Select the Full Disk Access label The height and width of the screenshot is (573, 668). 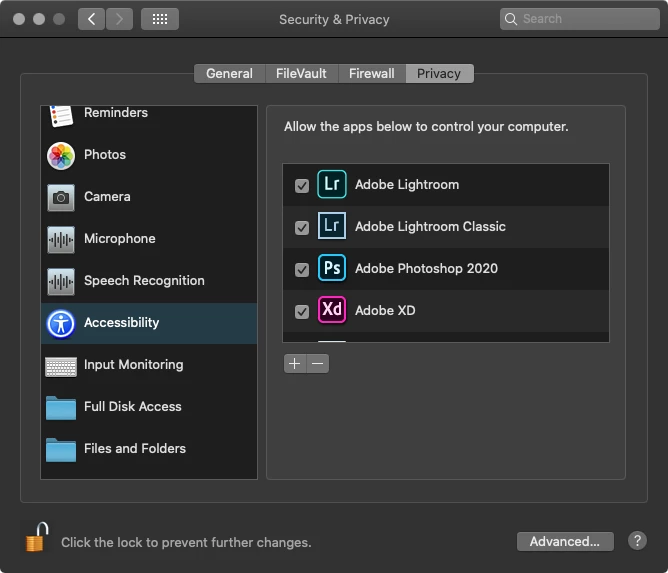133,406
